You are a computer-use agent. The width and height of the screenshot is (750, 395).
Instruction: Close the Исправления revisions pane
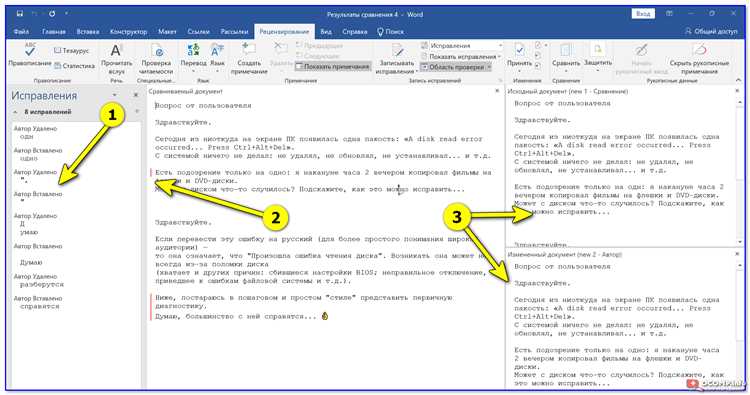tap(135, 95)
